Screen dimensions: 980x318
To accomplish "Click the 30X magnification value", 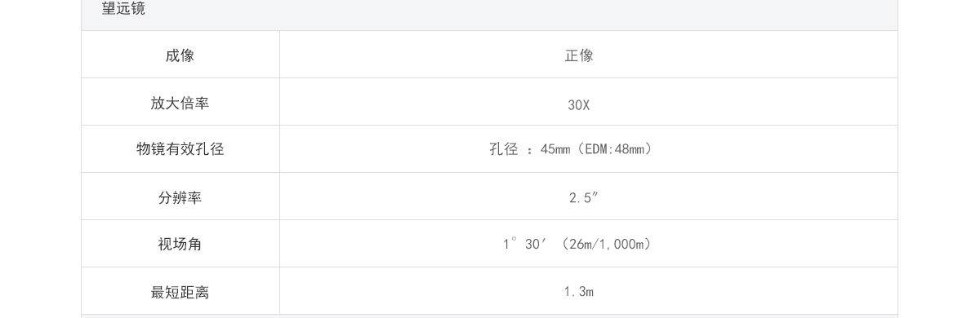I will [579, 105].
